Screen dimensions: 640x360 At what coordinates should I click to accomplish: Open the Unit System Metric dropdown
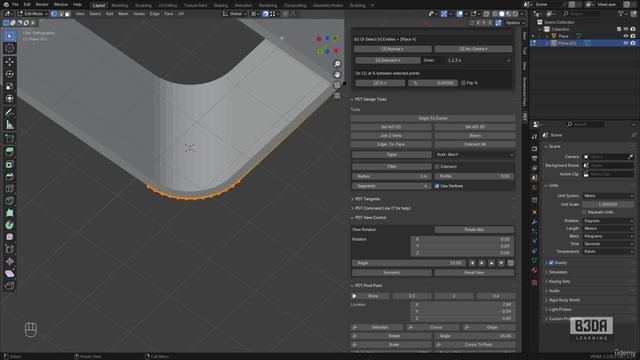[608, 196]
